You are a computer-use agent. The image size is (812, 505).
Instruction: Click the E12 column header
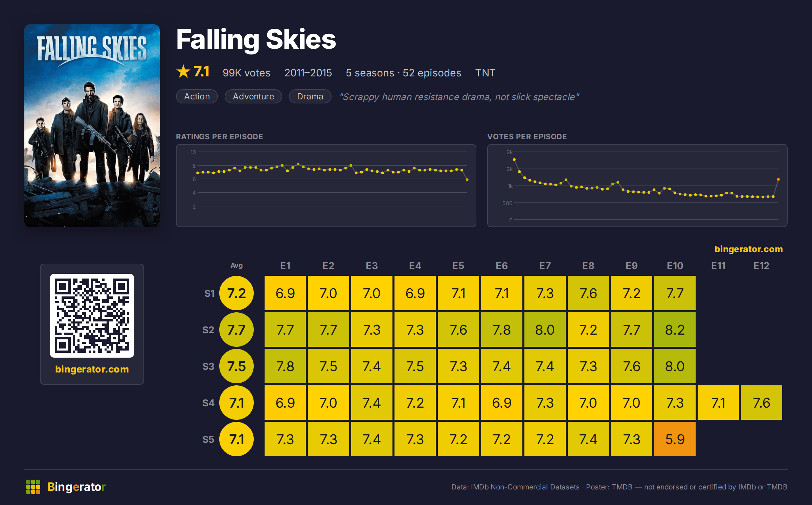761,266
